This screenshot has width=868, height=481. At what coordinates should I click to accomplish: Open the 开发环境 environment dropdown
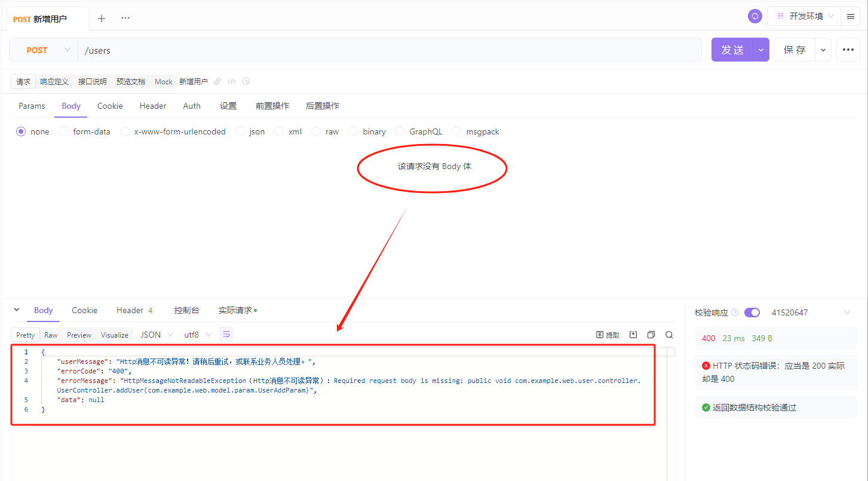click(805, 16)
